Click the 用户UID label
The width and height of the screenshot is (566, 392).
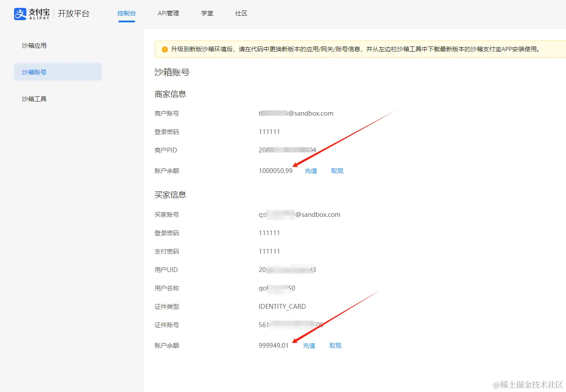(x=166, y=270)
